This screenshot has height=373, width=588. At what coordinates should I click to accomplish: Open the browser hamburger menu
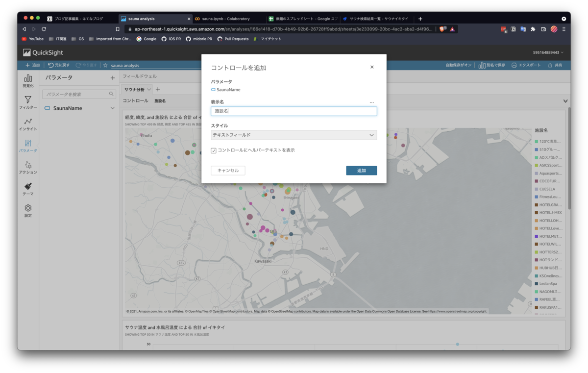[564, 29]
